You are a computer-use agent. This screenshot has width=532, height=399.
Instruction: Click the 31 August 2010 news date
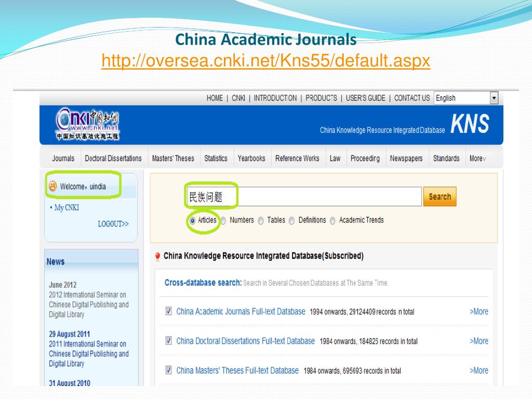(x=70, y=383)
